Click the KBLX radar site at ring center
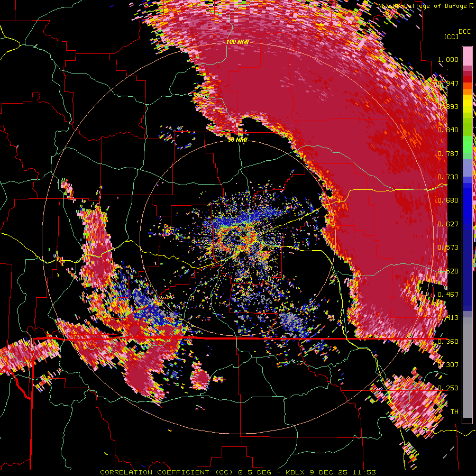This screenshot has width=476, height=476. [237, 239]
